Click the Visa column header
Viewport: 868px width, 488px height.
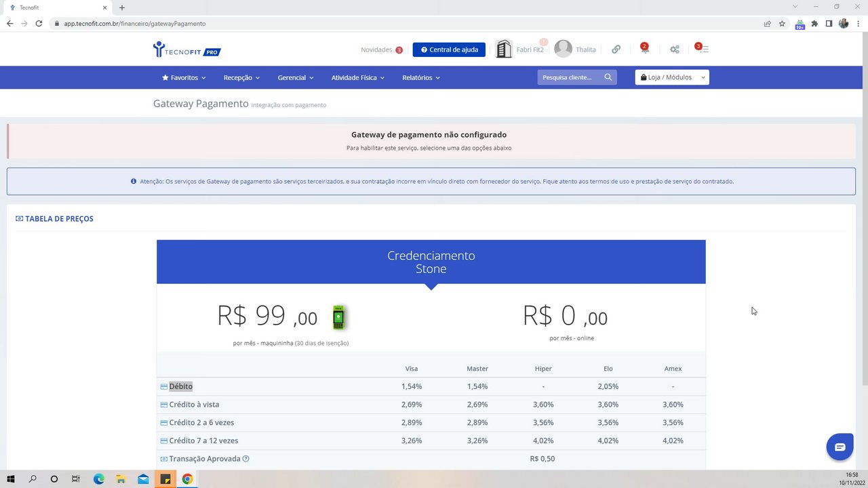point(412,369)
